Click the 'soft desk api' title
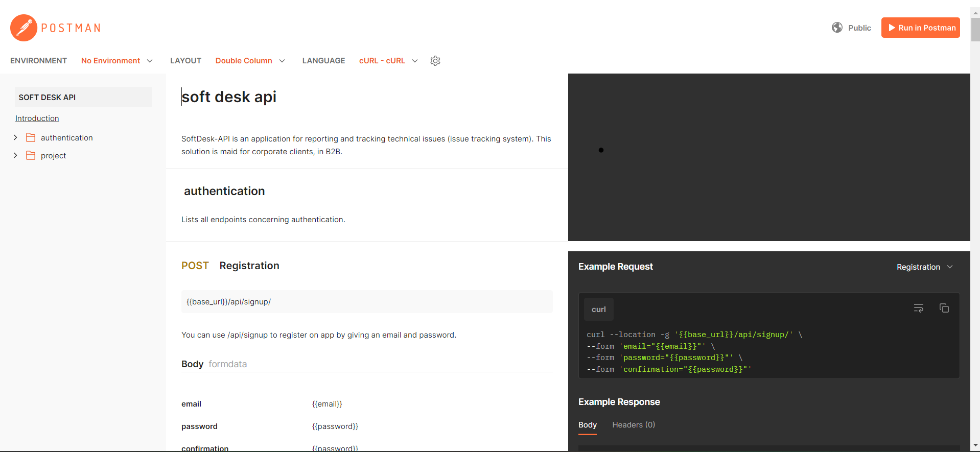The width and height of the screenshot is (980, 452). coord(229,97)
